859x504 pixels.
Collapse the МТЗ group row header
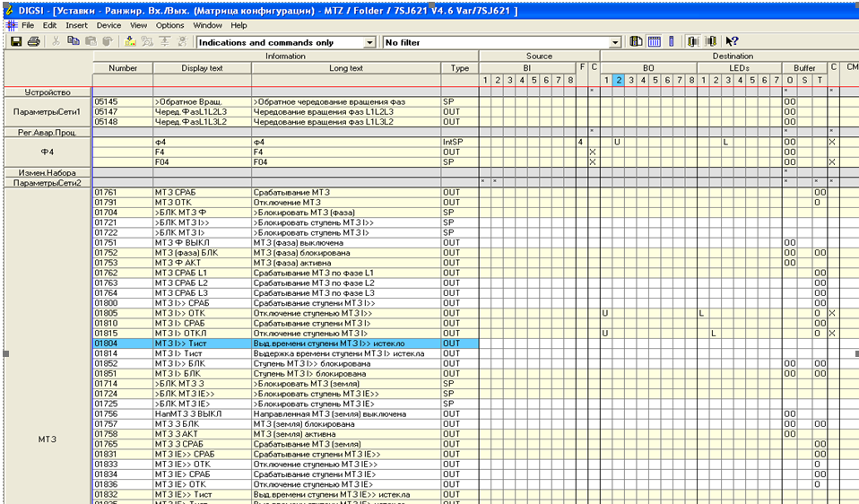point(48,439)
